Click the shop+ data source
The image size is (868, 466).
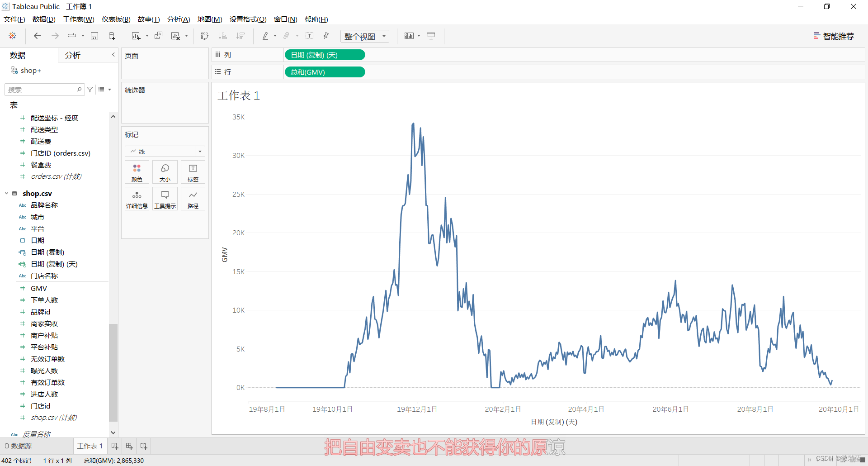(x=26, y=71)
